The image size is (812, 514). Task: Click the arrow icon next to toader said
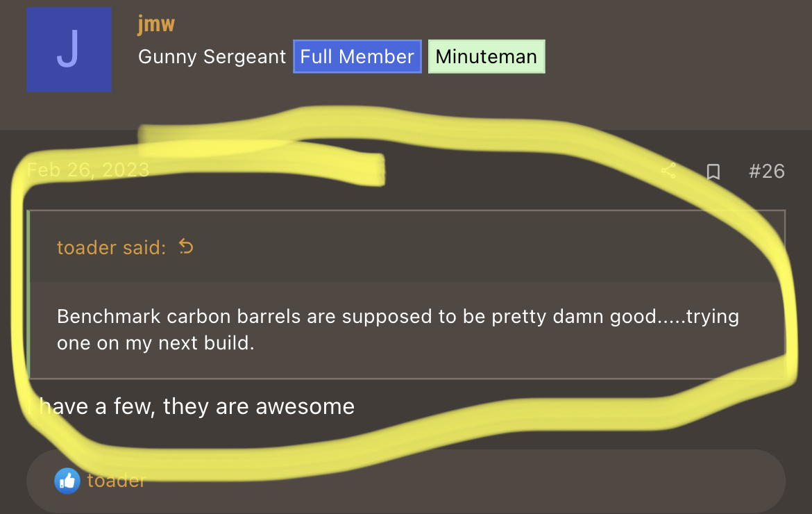pyautogui.click(x=186, y=247)
